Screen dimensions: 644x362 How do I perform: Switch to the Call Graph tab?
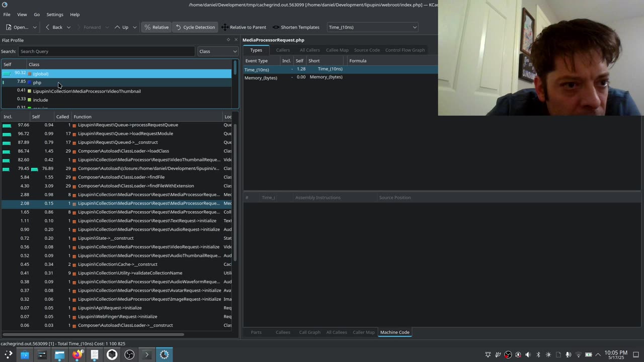[309, 332]
